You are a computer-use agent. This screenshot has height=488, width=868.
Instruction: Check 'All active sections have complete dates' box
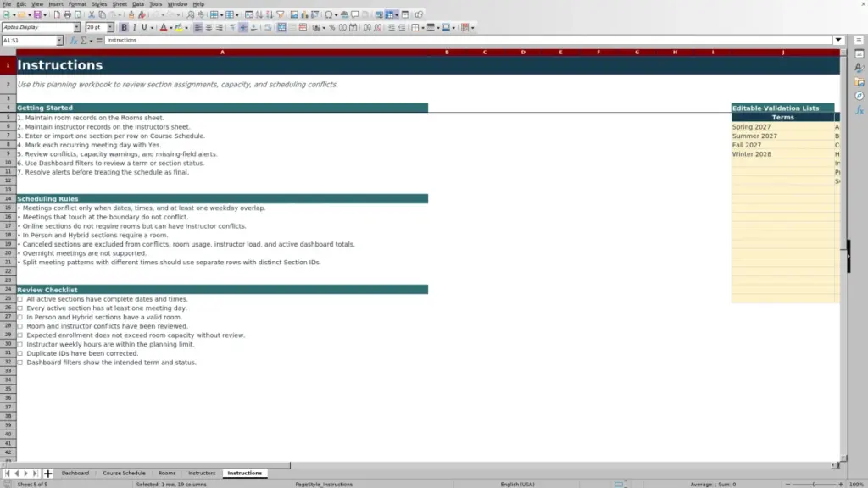[20, 299]
